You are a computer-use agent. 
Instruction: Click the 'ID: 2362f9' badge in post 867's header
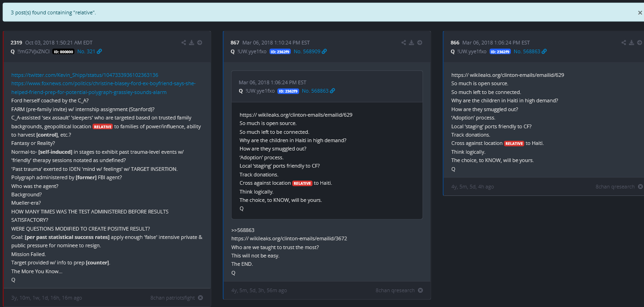(x=280, y=52)
